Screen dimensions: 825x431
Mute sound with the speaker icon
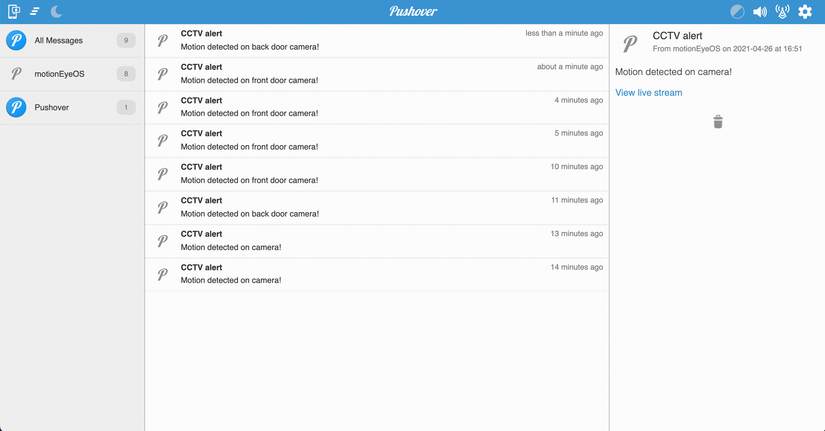coord(760,12)
